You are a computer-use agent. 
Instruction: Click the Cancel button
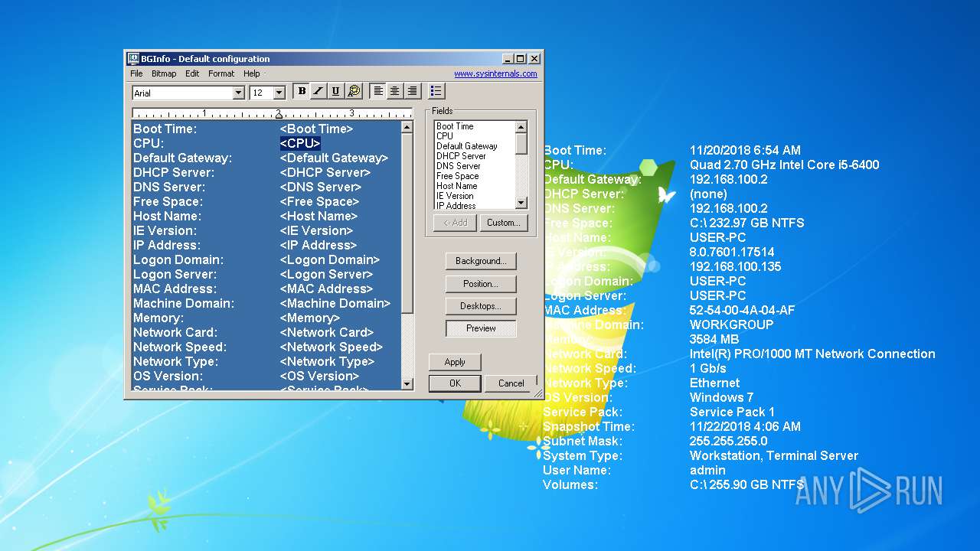[511, 383]
